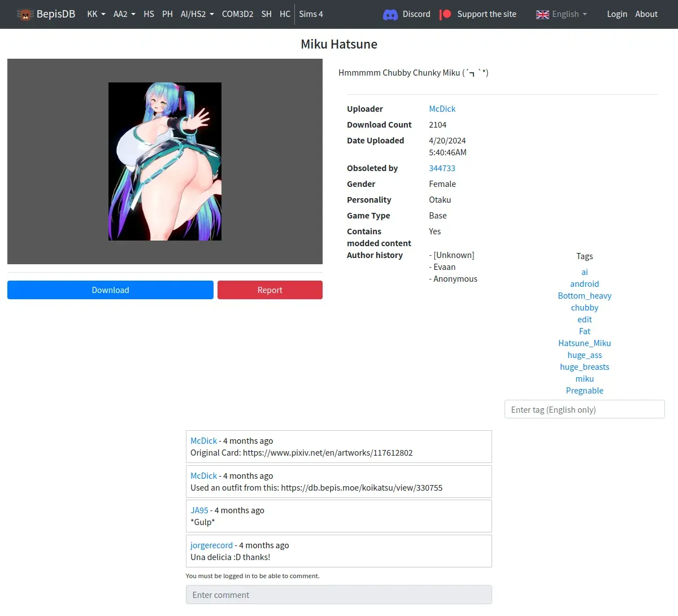Click the card preview thumbnail image
The image size is (678, 616).
click(165, 161)
